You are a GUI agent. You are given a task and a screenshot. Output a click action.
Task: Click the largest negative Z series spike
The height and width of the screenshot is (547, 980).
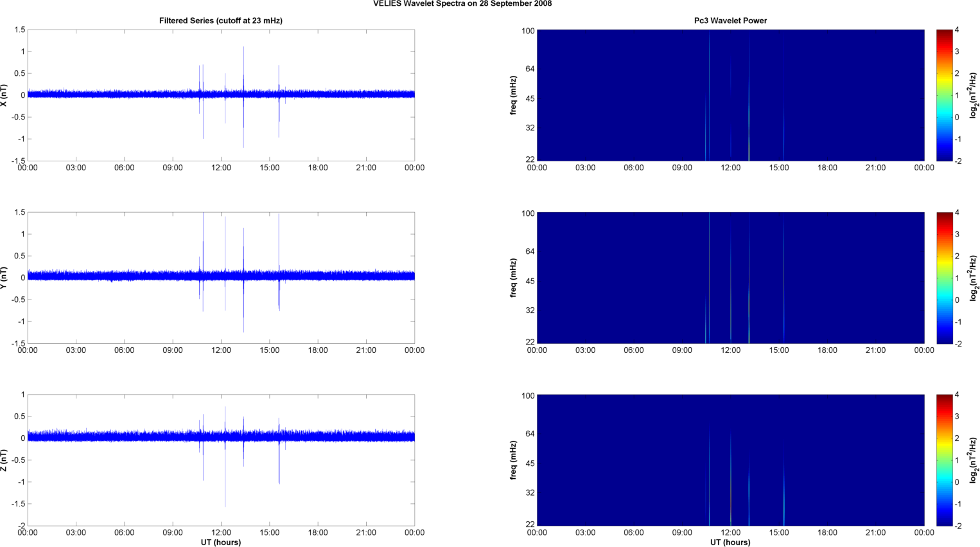click(225, 474)
